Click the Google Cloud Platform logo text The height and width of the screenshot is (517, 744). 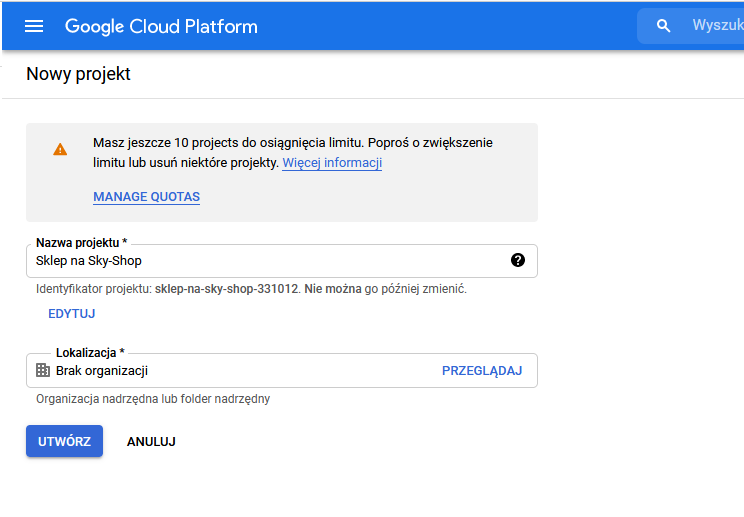(x=161, y=27)
